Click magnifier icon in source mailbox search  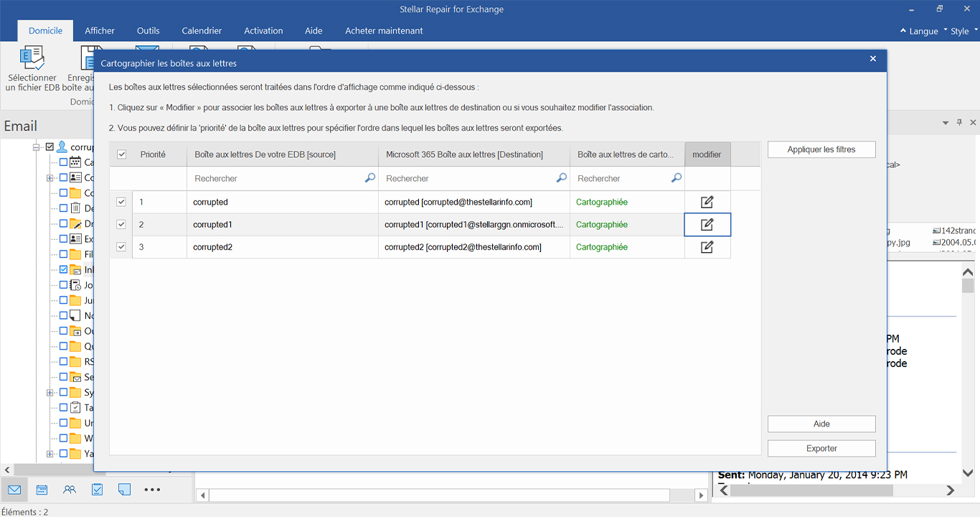(370, 178)
